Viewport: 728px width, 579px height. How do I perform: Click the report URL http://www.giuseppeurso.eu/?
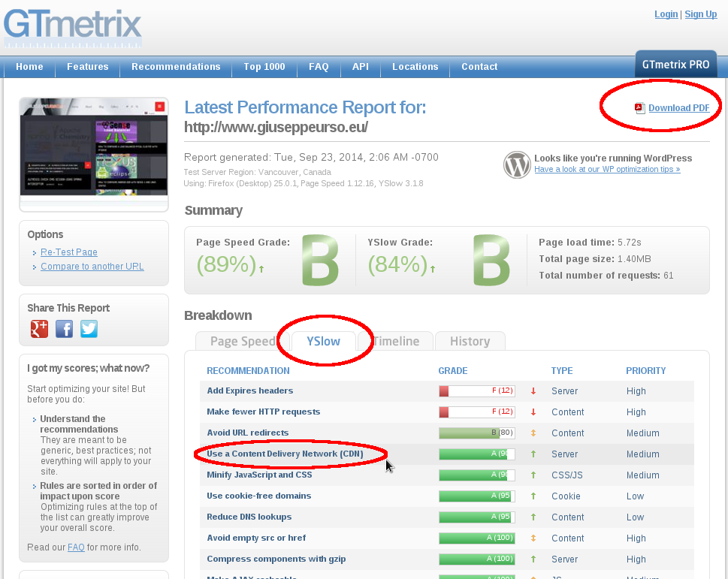pyautogui.click(x=276, y=127)
